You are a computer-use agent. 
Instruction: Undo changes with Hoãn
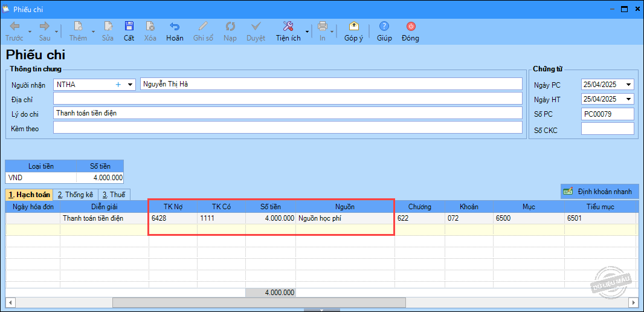[x=175, y=31]
